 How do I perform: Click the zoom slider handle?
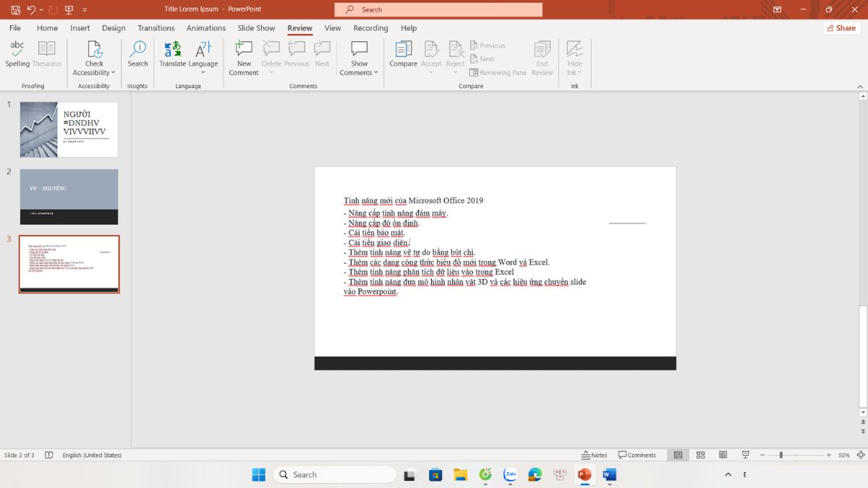[x=780, y=455]
